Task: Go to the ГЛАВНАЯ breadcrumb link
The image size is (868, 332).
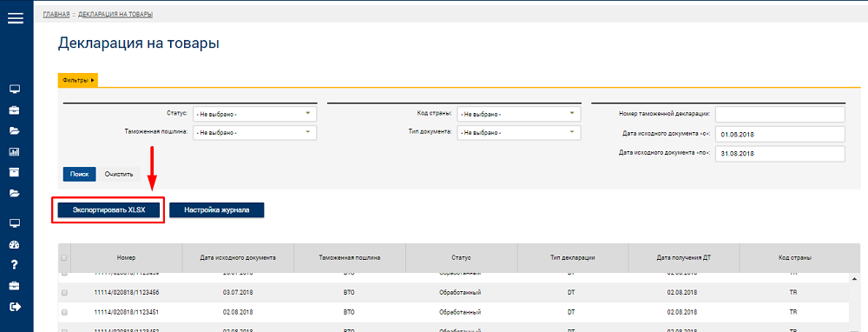Action: [x=56, y=15]
